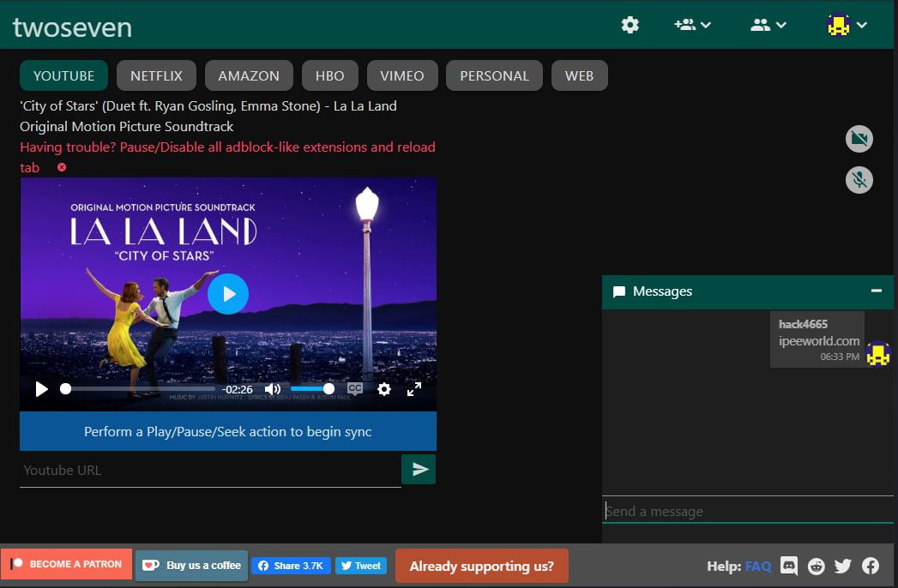
Task: Click the BECOME A PATRON button
Action: [x=66, y=564]
